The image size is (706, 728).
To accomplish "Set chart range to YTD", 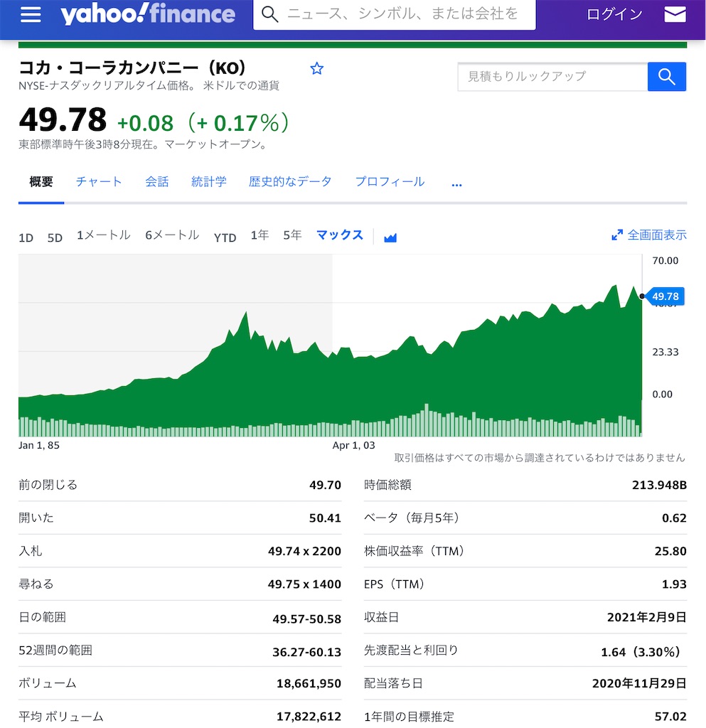I will pyautogui.click(x=225, y=237).
